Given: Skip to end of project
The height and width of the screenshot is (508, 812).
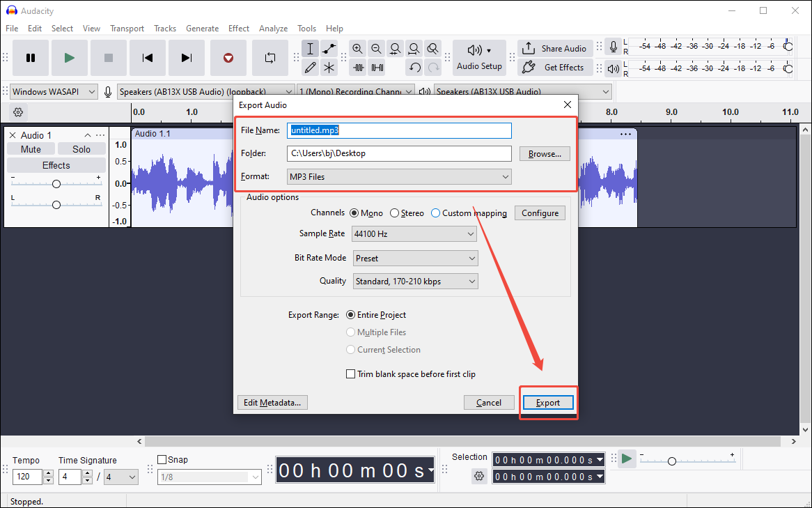Looking at the screenshot, I should click(x=187, y=58).
